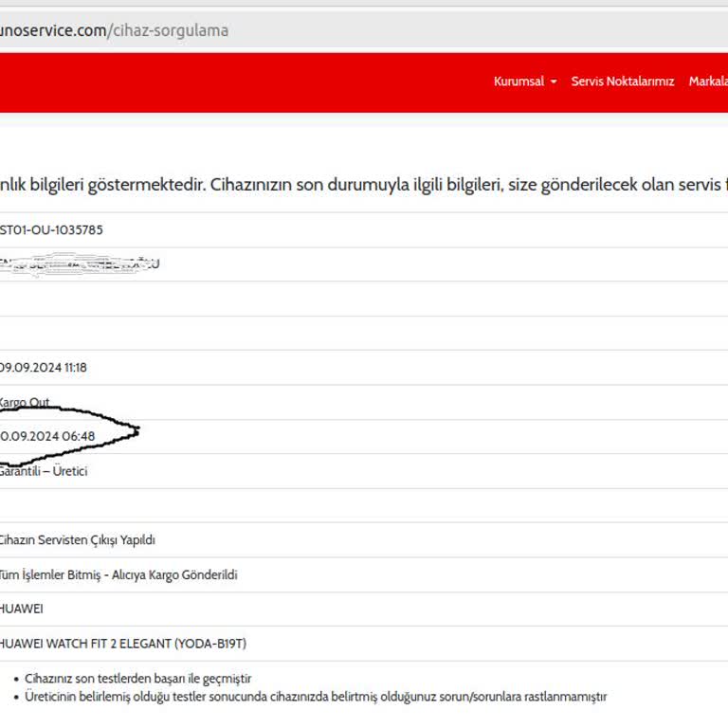Open Servis Noktalarımız menu item
728x728 pixels.
pos(622,82)
